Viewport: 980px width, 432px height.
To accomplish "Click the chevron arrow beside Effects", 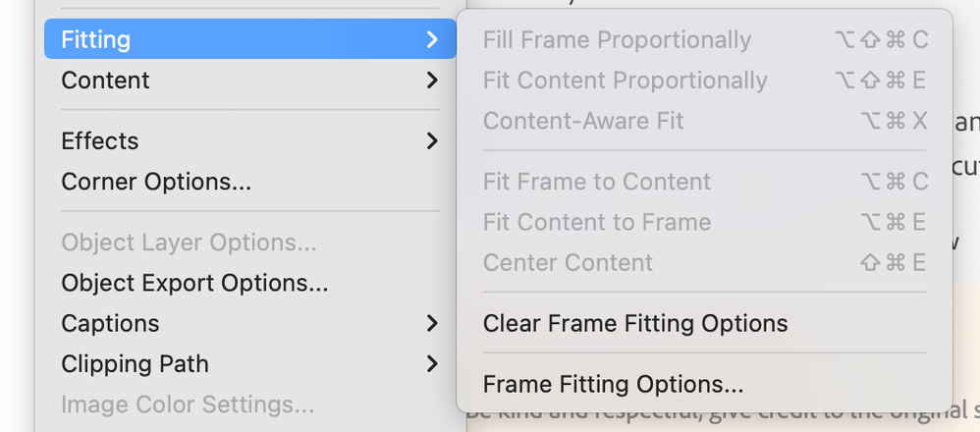I will pyautogui.click(x=432, y=141).
